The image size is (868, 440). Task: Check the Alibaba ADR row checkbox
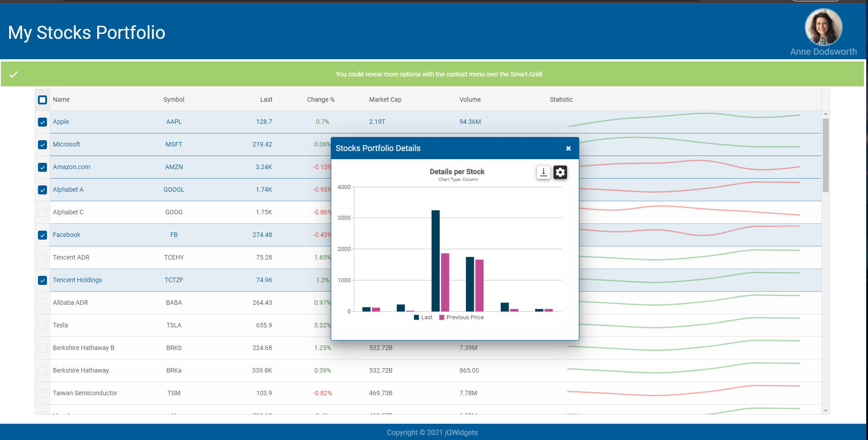[42, 303]
